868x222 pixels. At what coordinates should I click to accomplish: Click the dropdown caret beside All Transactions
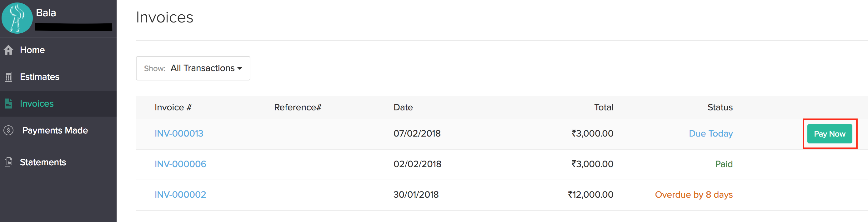click(x=239, y=69)
